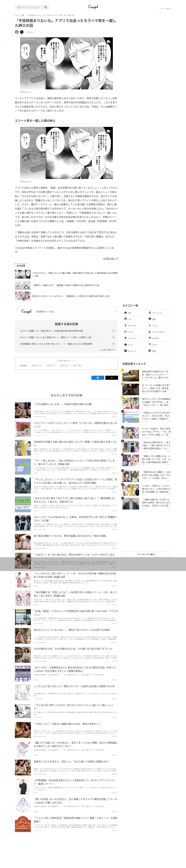Click the おでかけ airplane icon
Viewport: 186px width, 868px height.
click(150, 338)
